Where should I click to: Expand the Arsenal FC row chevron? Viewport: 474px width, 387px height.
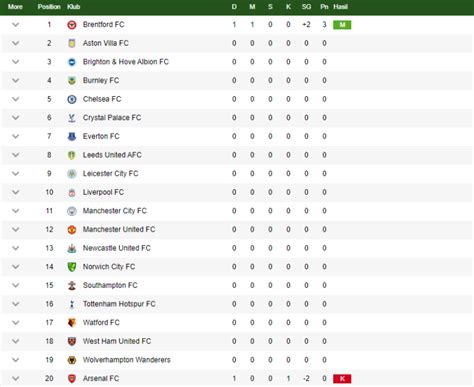pos(15,379)
